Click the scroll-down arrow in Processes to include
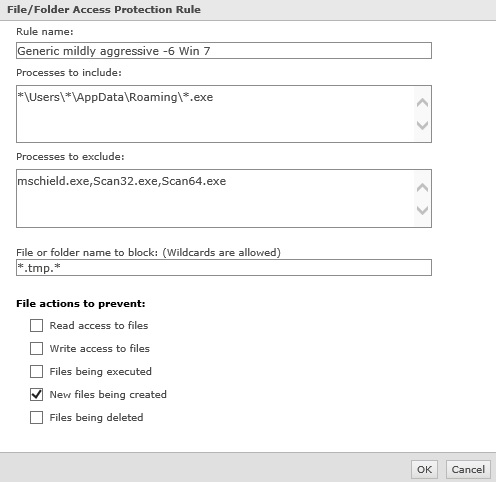This screenshot has width=496, height=482. [422, 125]
